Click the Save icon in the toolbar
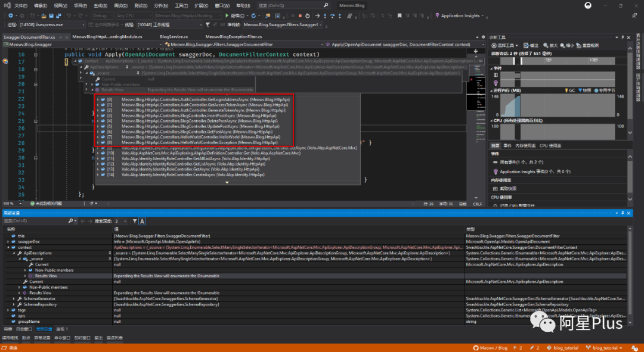This screenshot has height=352, width=644. coord(51,15)
